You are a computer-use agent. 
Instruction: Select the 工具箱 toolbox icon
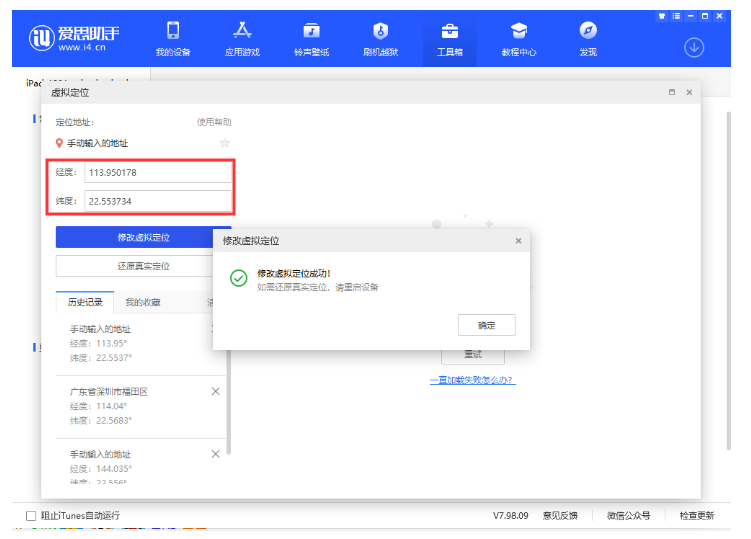pos(450,31)
